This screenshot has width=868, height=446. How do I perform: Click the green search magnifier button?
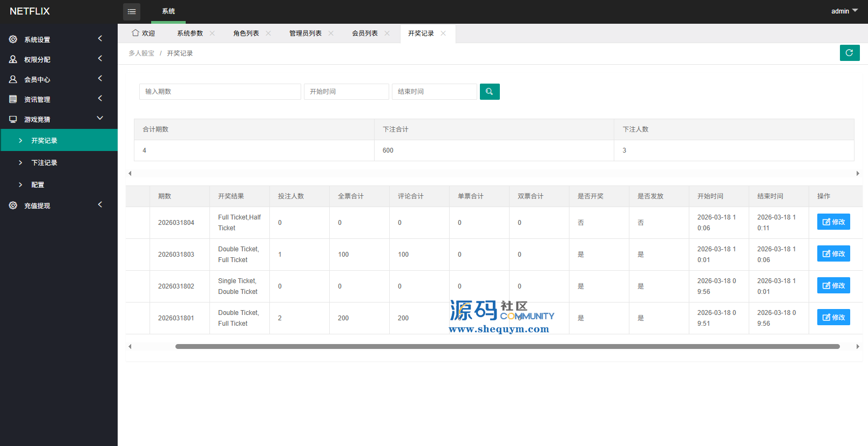[489, 92]
